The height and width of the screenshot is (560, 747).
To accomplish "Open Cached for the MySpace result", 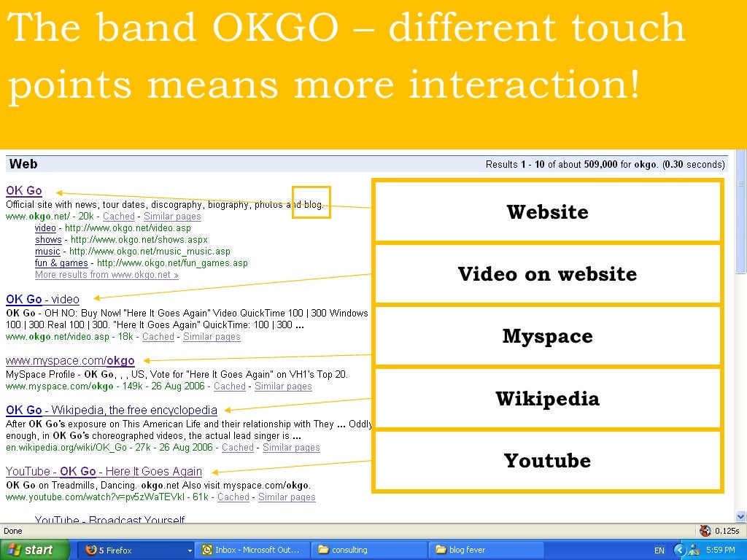I will pyautogui.click(x=230, y=386).
